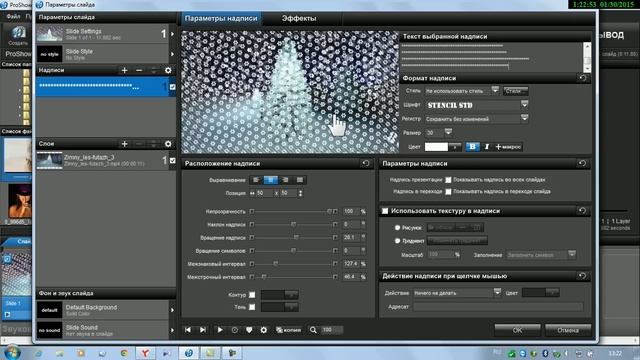Switch to the Эффекты tab
The width and height of the screenshot is (640, 360).
click(x=299, y=18)
